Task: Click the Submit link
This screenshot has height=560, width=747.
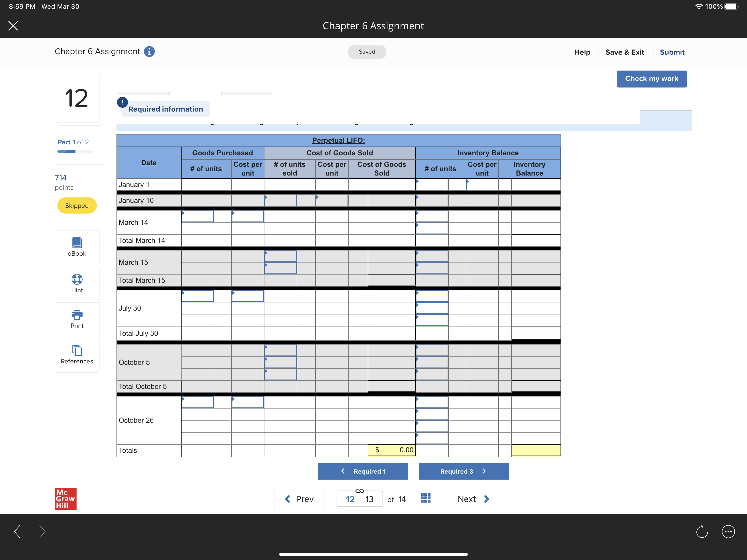Action: (672, 52)
